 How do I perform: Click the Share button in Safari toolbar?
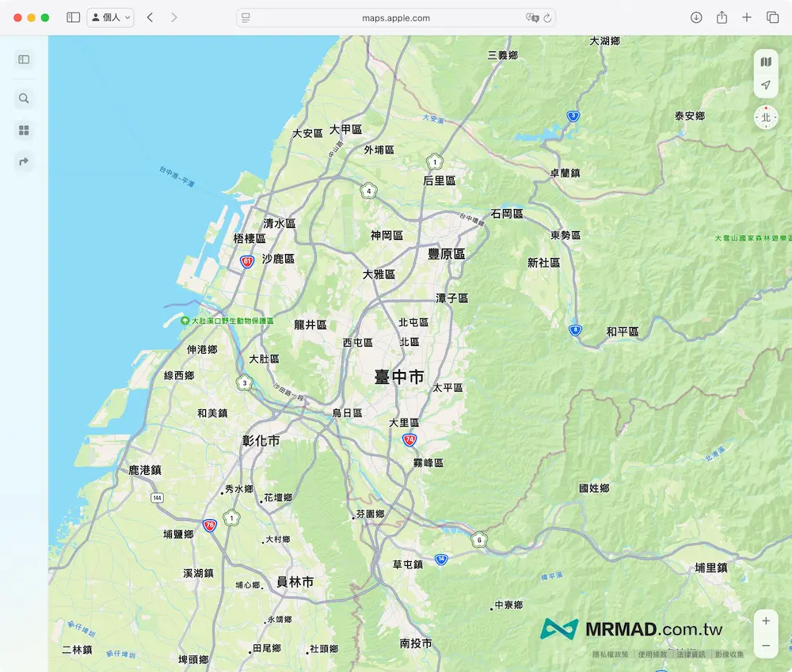tap(722, 17)
